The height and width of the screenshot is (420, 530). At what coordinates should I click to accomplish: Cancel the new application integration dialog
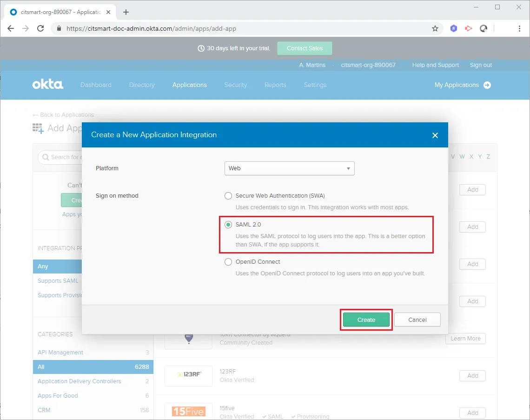tap(417, 320)
